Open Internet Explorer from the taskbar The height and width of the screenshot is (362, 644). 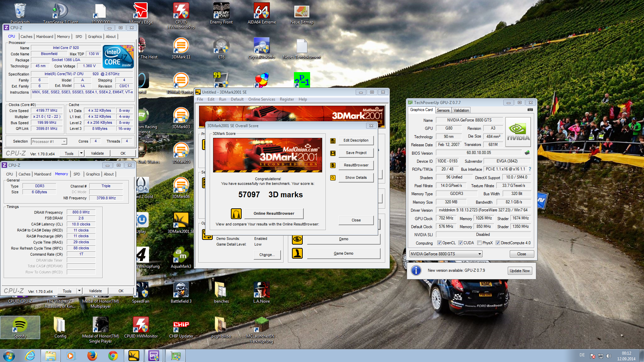[30, 356]
